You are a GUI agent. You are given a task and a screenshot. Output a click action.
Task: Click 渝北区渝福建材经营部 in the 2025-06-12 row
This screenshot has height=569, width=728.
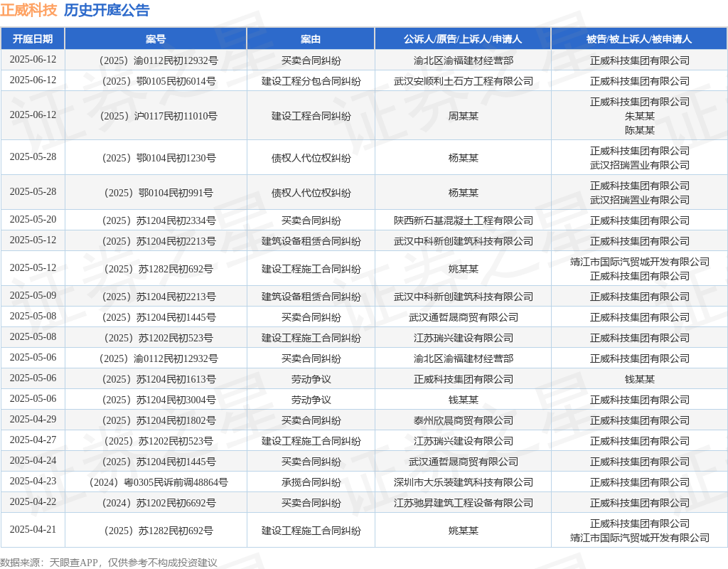464,61
